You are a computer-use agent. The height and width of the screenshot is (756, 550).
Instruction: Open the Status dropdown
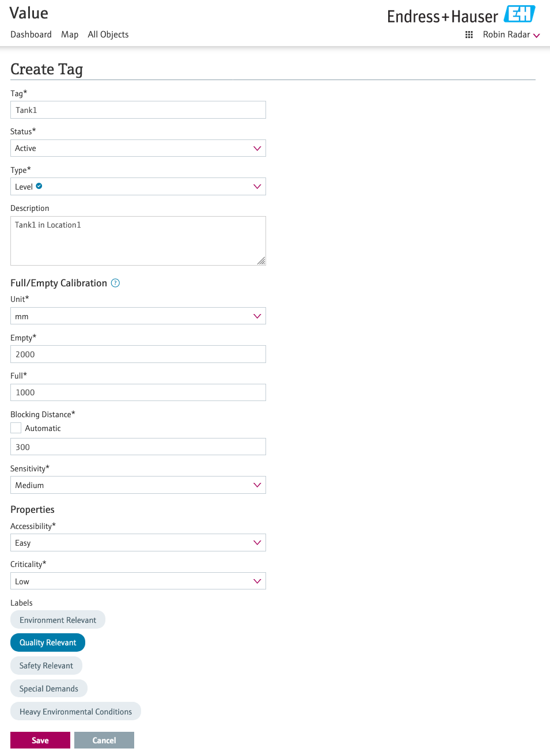pos(138,148)
